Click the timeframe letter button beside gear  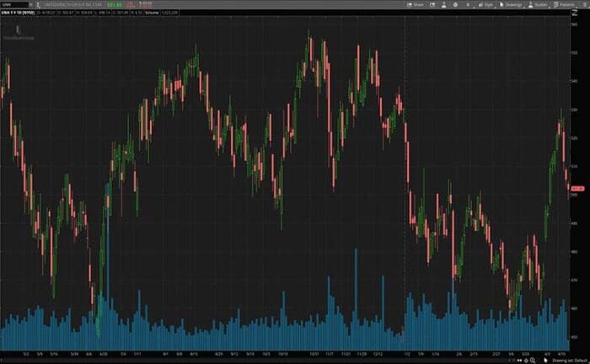(x=468, y=4)
